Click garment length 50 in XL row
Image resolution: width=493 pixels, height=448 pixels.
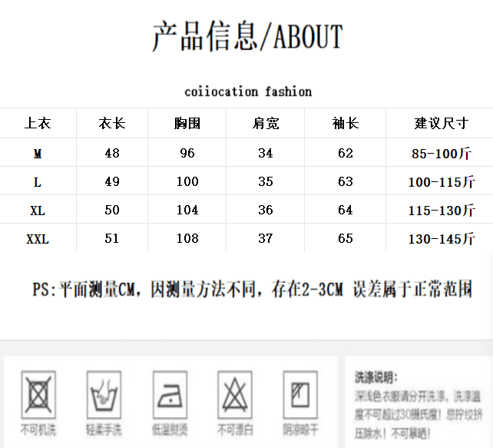pyautogui.click(x=112, y=210)
